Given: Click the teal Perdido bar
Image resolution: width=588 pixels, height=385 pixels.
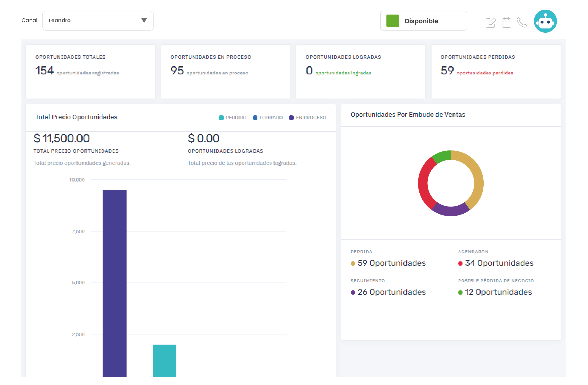Looking at the screenshot, I should click(164, 361).
